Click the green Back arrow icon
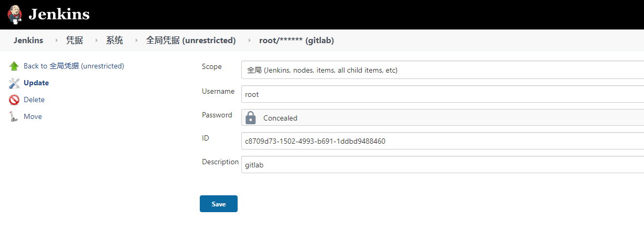This screenshot has width=644, height=229. pyautogui.click(x=14, y=66)
